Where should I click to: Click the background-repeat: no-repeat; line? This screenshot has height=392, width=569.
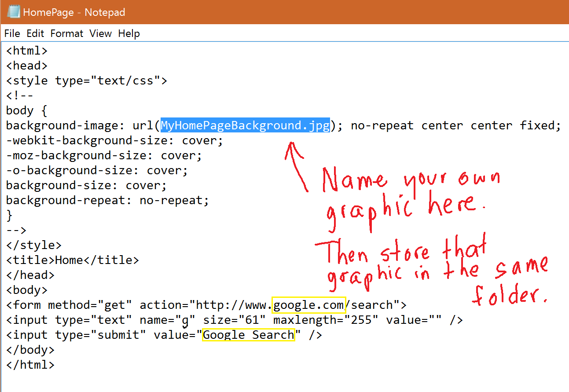pos(108,201)
